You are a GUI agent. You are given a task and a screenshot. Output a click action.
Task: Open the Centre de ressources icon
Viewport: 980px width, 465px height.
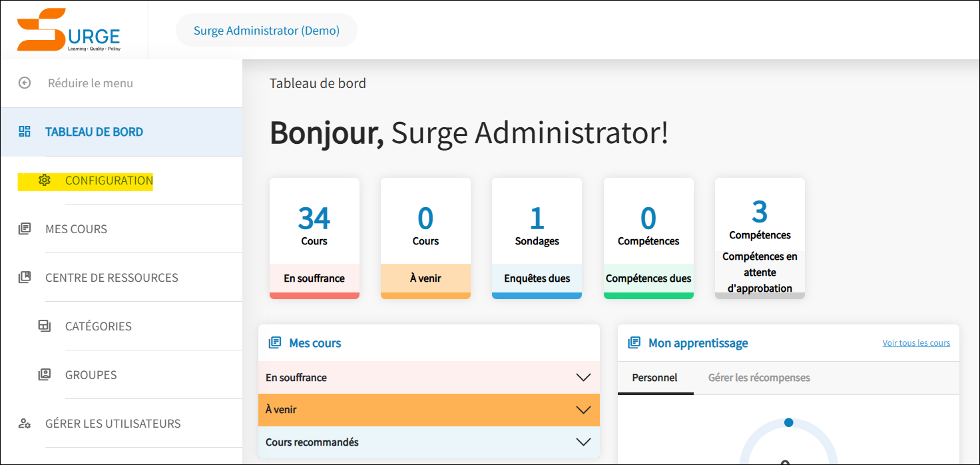[25, 276]
